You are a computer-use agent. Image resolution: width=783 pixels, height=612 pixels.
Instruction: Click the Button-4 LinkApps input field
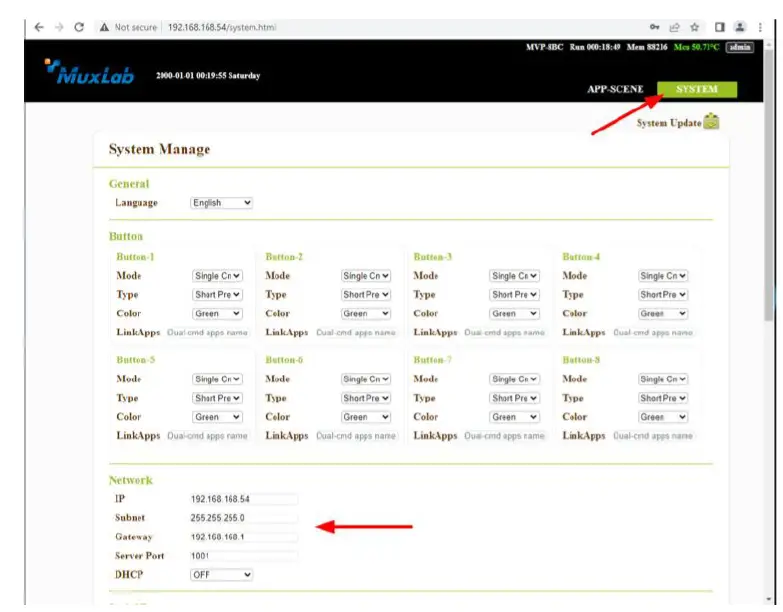pyautogui.click(x=653, y=332)
